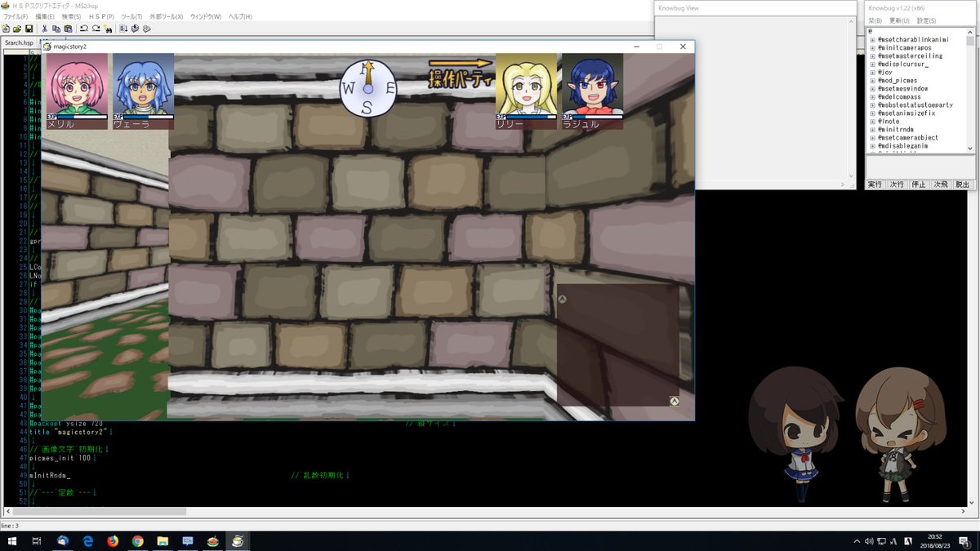Click the up arrow icon in minimap panel
The image size is (980, 551).
pyautogui.click(x=563, y=300)
